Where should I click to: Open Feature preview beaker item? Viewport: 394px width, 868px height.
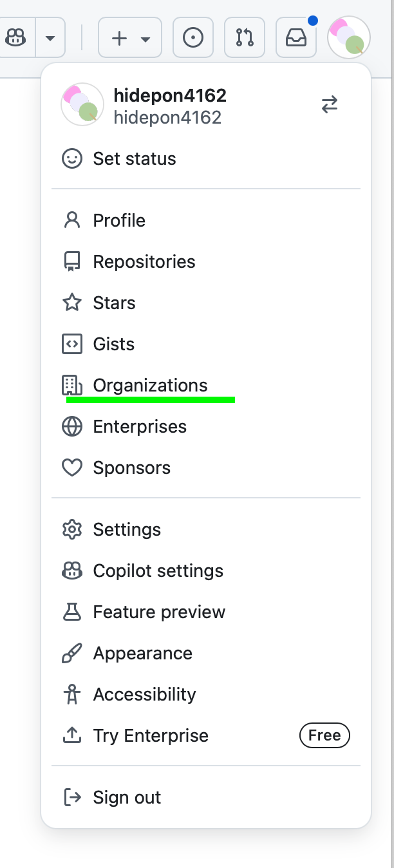(x=159, y=612)
